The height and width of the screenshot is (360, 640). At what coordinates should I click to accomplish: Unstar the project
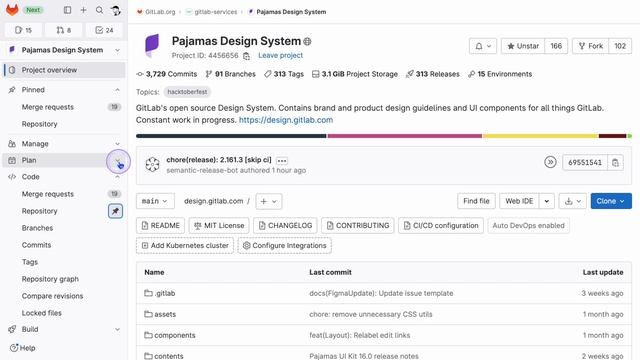[x=523, y=46]
